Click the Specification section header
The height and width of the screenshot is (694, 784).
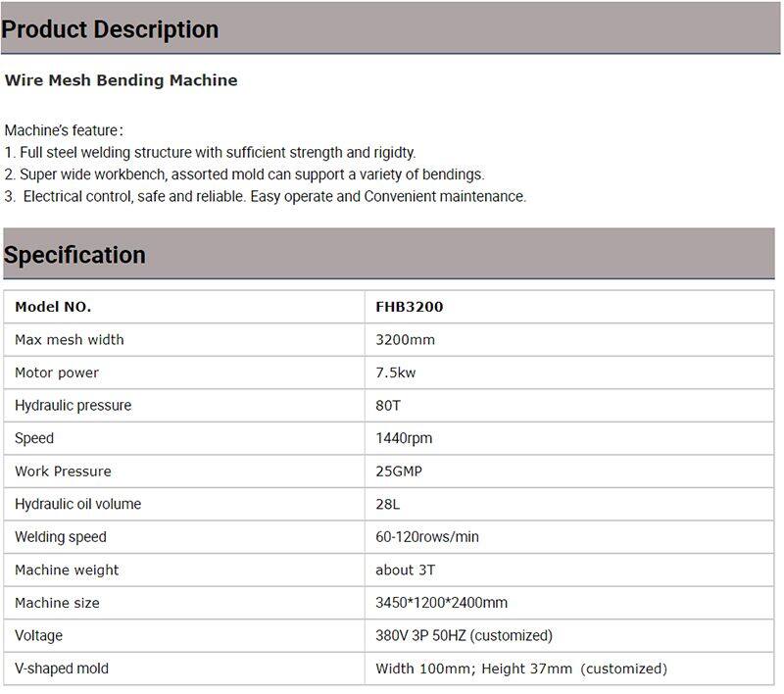pos(74,255)
